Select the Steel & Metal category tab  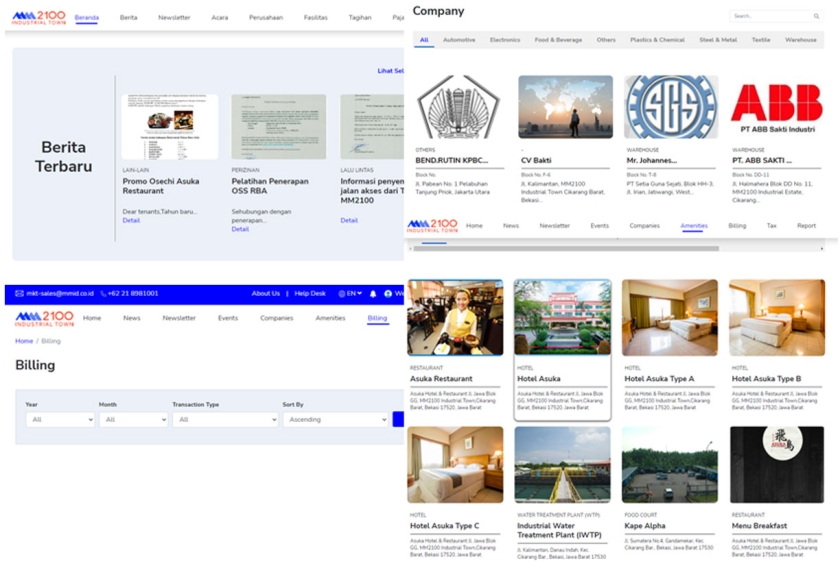tap(718, 40)
